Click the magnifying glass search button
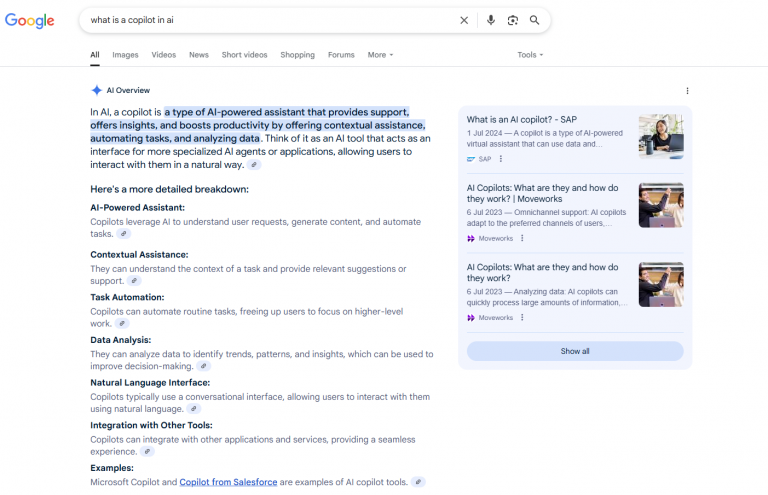This screenshot has width=768, height=495. (x=535, y=20)
